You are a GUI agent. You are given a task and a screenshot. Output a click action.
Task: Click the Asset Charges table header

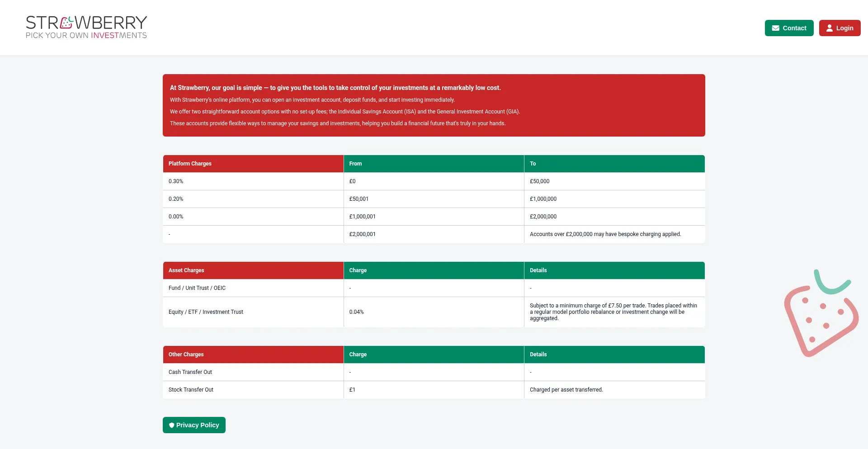pos(253,270)
